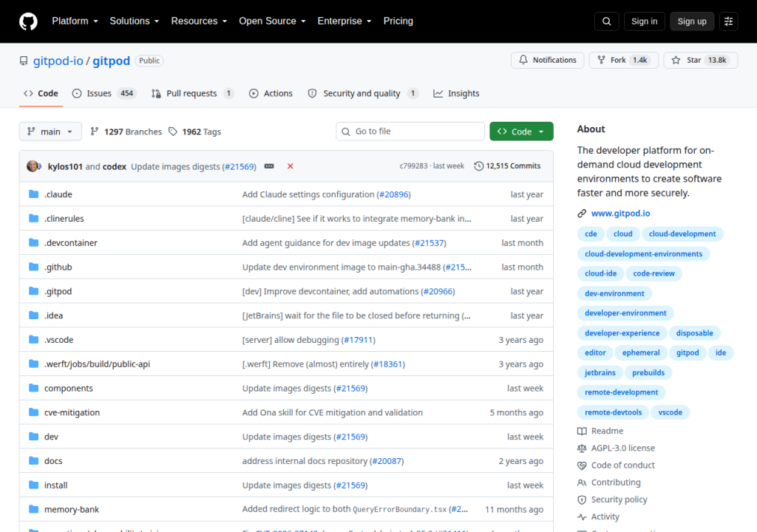Click the people icon beside Contributing
This screenshot has width=757, height=532.
pyautogui.click(x=582, y=482)
